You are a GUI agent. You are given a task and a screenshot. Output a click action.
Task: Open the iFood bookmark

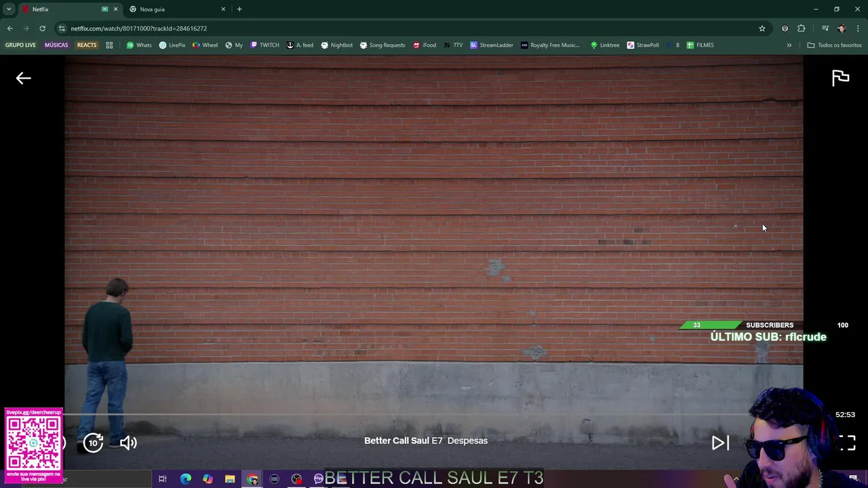tap(425, 45)
